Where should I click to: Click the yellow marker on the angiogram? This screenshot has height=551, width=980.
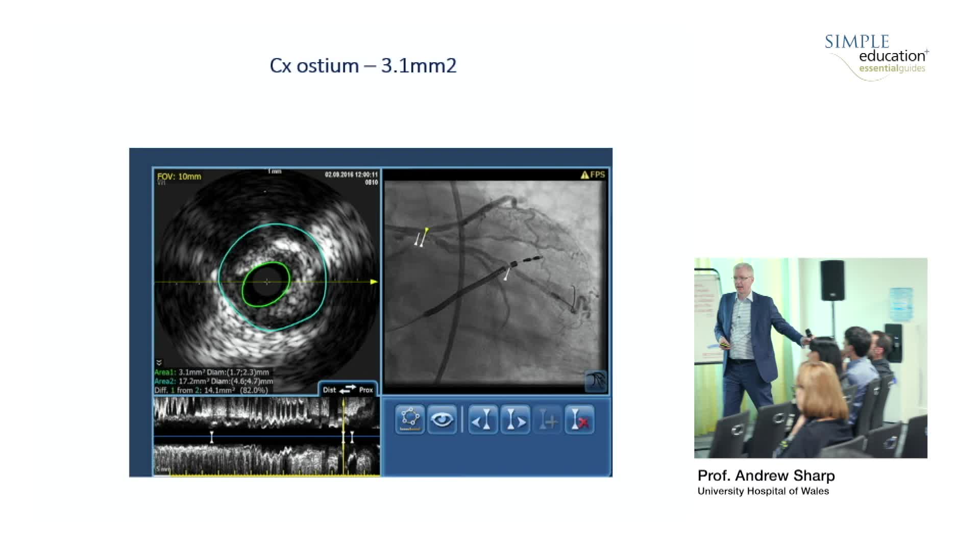pos(427,230)
